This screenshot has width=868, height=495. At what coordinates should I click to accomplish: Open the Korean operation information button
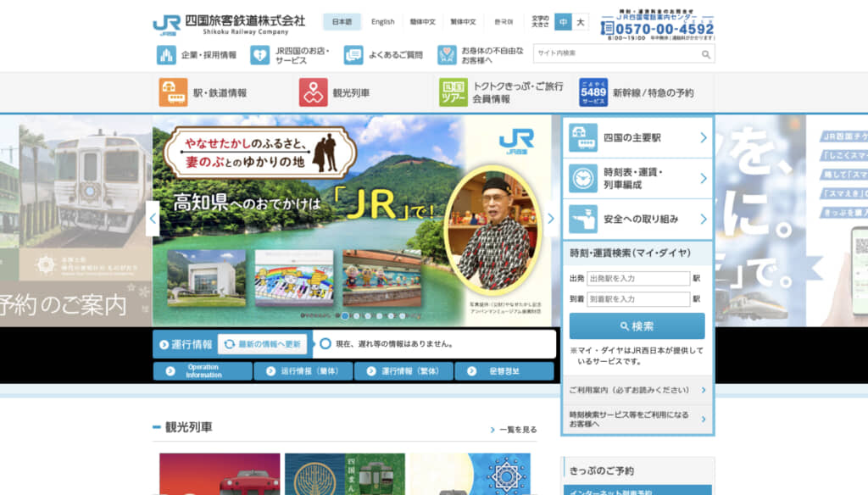tap(504, 371)
